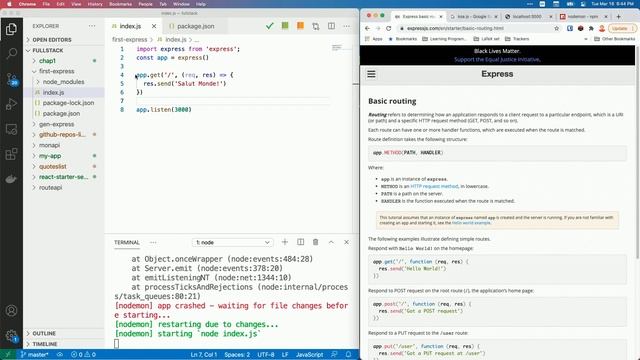Switch to the localhost:3000 Chrome tab
Screen dimensions: 640x360
(527, 17)
